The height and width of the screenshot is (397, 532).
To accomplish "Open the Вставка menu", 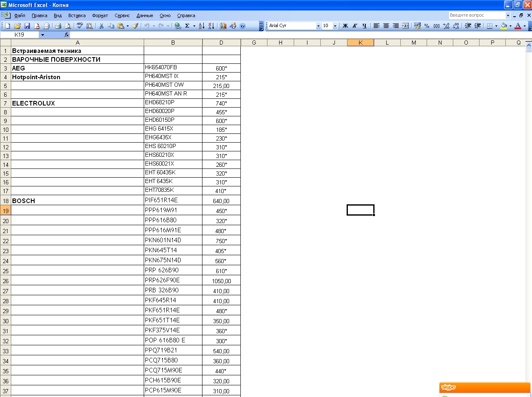I will (77, 15).
